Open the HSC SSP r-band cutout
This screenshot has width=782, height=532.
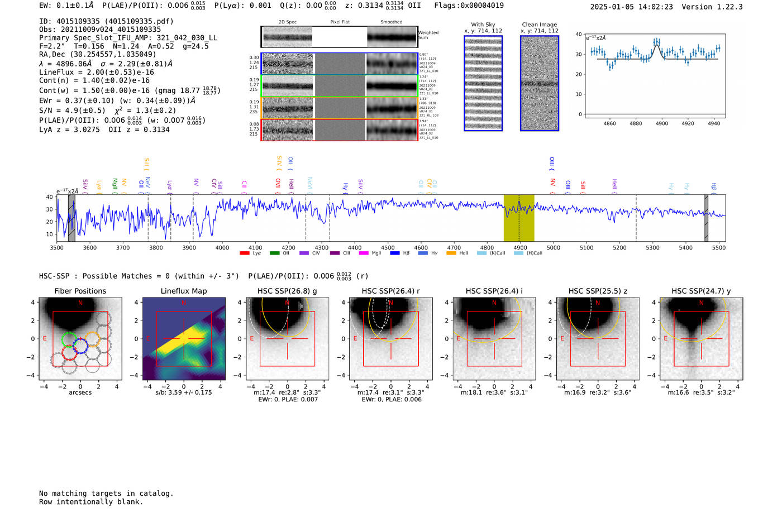pyautogui.click(x=391, y=339)
